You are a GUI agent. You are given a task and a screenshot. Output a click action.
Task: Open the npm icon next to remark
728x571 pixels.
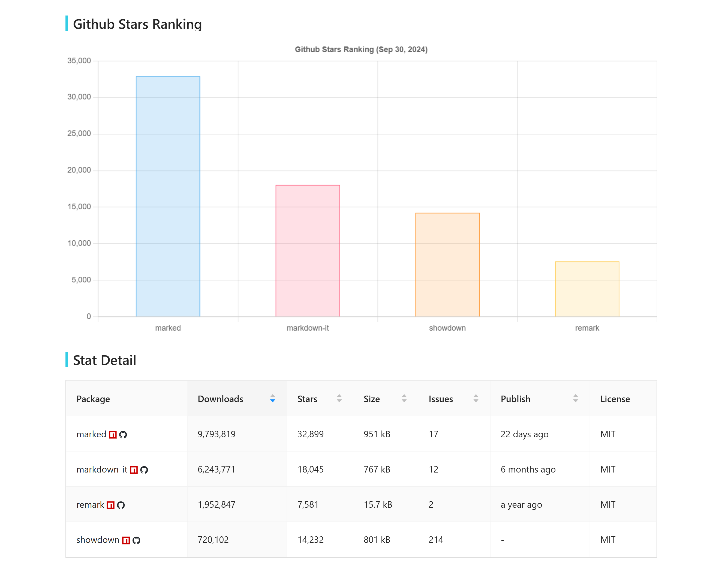coord(111,505)
